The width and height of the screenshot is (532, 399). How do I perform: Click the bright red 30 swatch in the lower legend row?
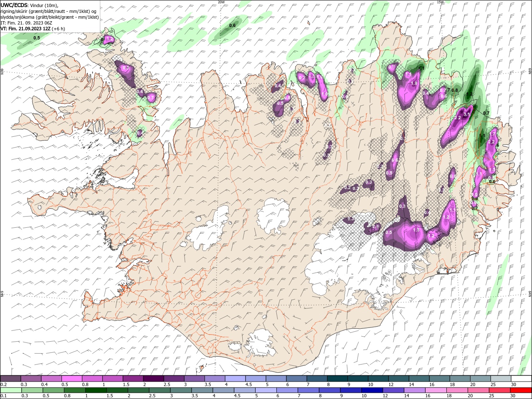[521, 390]
